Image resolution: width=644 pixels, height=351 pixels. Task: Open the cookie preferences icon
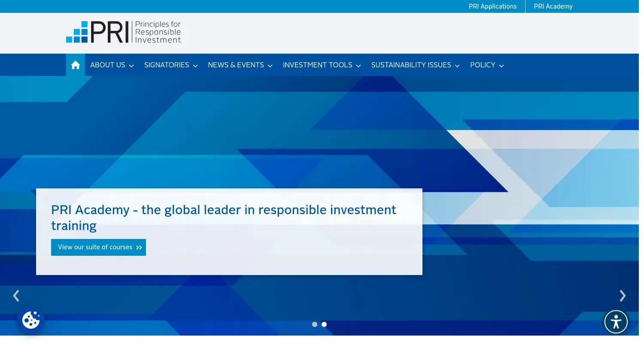[x=31, y=320]
